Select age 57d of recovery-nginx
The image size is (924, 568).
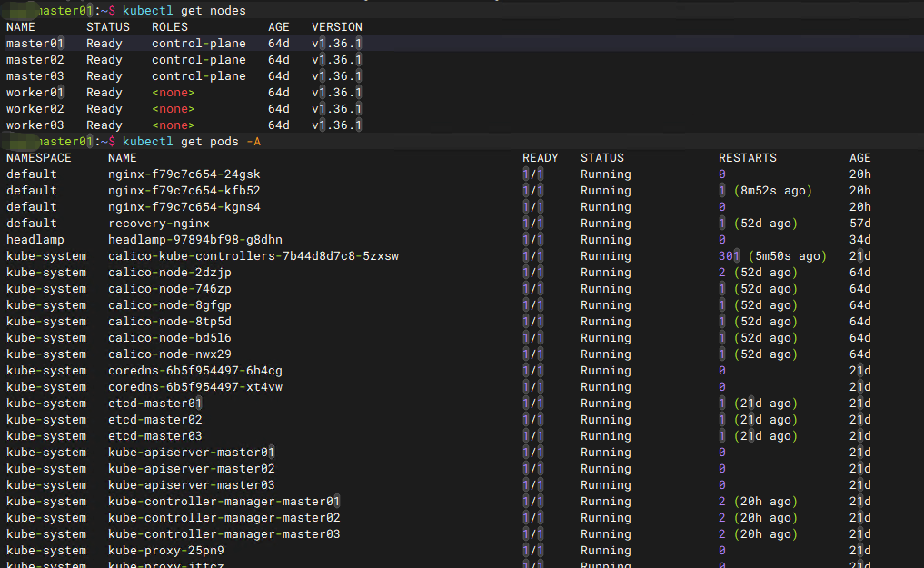click(x=859, y=224)
